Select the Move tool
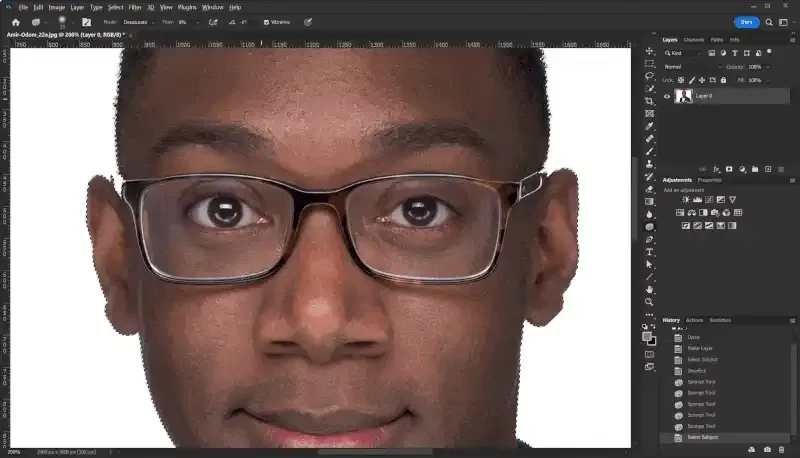The image size is (800, 458). (x=649, y=51)
